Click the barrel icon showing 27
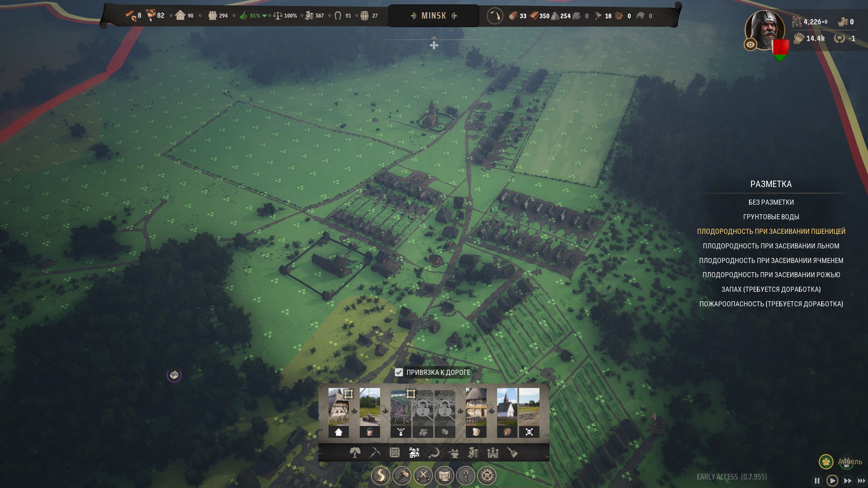 [364, 16]
